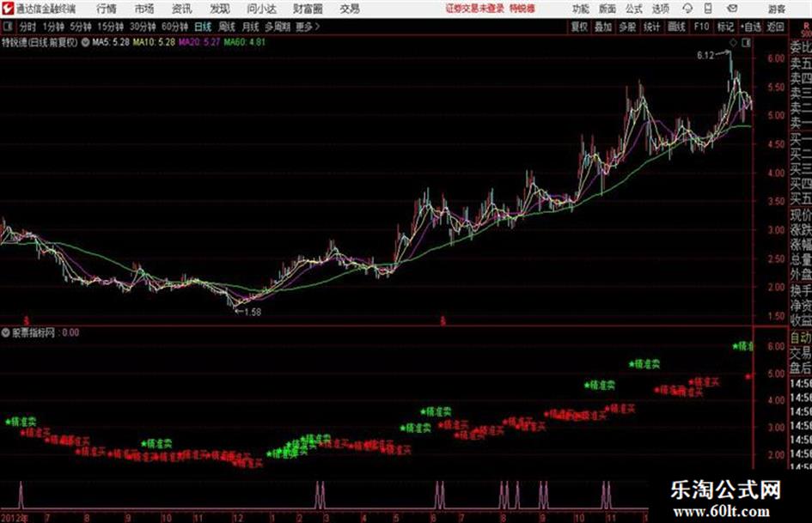This screenshot has width=812, height=523.
Task: Click the 自动 label in right panel
Action: point(801,338)
